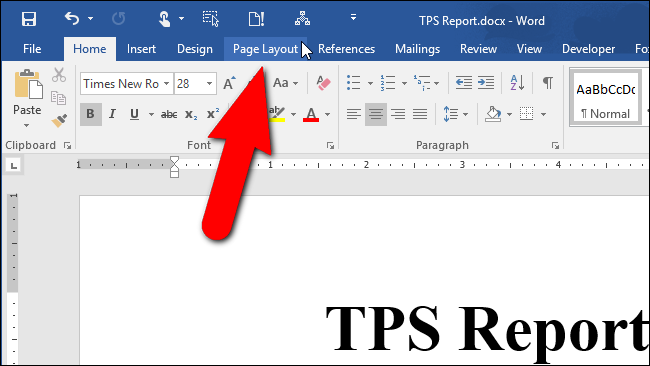Click the Paragraph dialog launcher
650x366 pixels.
[x=555, y=145]
